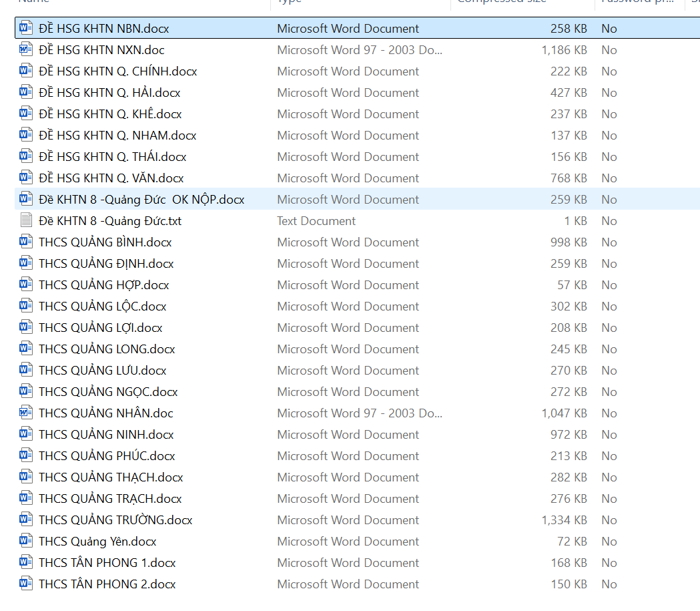Select the icon for THCS QUẢNG TRƯỜNG.docx
700x611 pixels.
point(26,520)
